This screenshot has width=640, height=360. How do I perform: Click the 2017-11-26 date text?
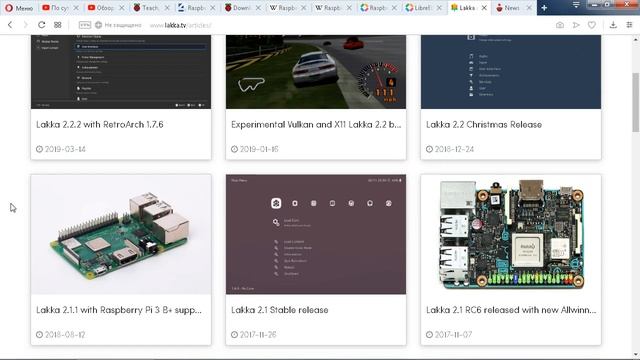[258, 334]
